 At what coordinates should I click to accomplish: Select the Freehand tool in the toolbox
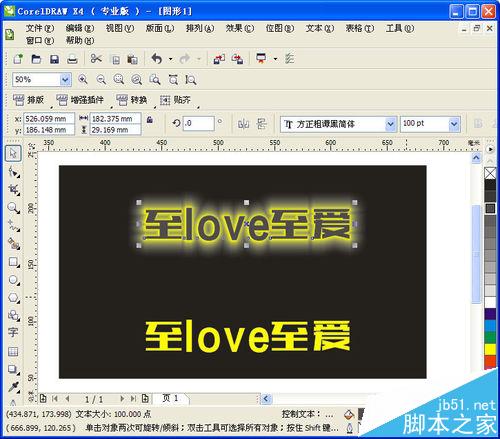point(14,225)
